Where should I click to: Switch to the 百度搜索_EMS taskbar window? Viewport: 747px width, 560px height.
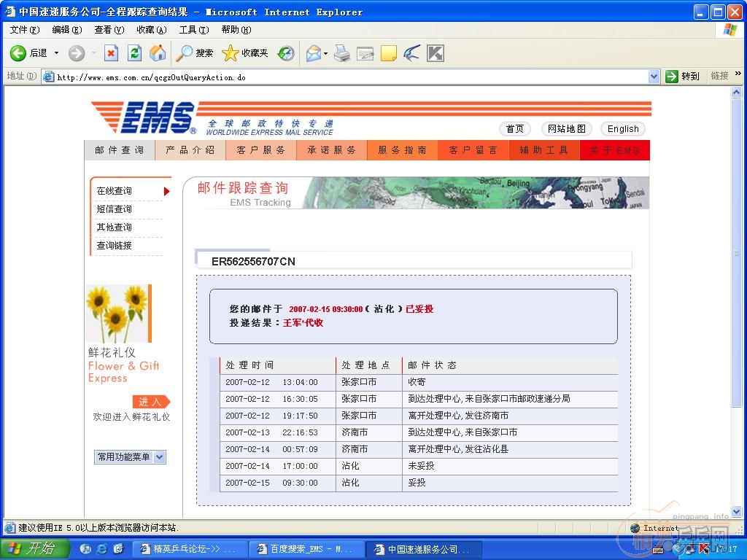305,549
